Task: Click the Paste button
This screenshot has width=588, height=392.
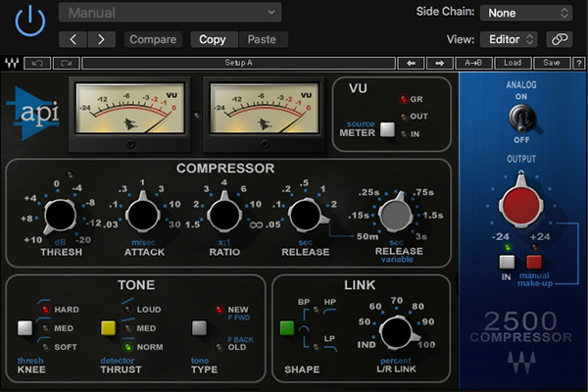Action: (263, 39)
